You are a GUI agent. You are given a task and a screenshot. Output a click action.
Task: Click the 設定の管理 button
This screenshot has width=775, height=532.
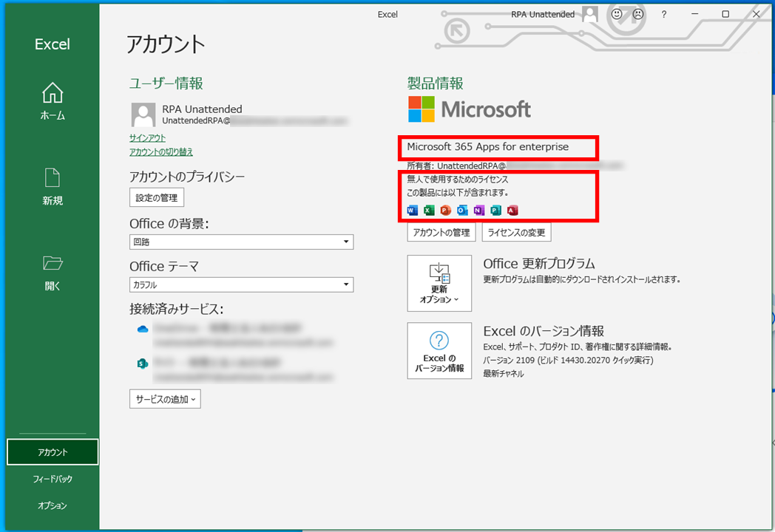tap(157, 197)
